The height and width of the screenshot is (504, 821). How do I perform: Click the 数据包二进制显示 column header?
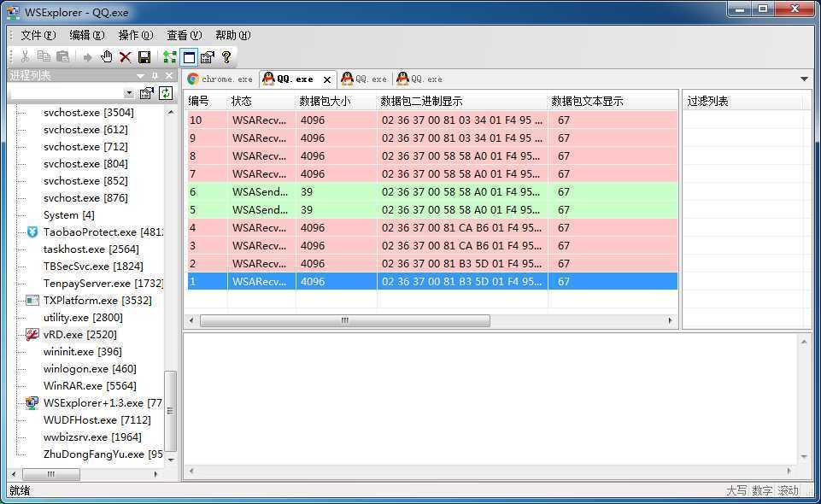click(x=462, y=101)
